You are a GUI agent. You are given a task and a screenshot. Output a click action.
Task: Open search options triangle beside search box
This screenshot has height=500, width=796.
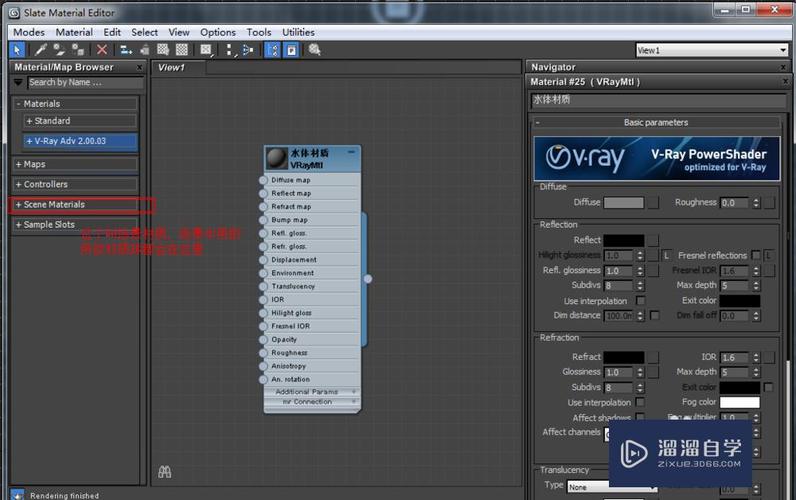point(18,82)
